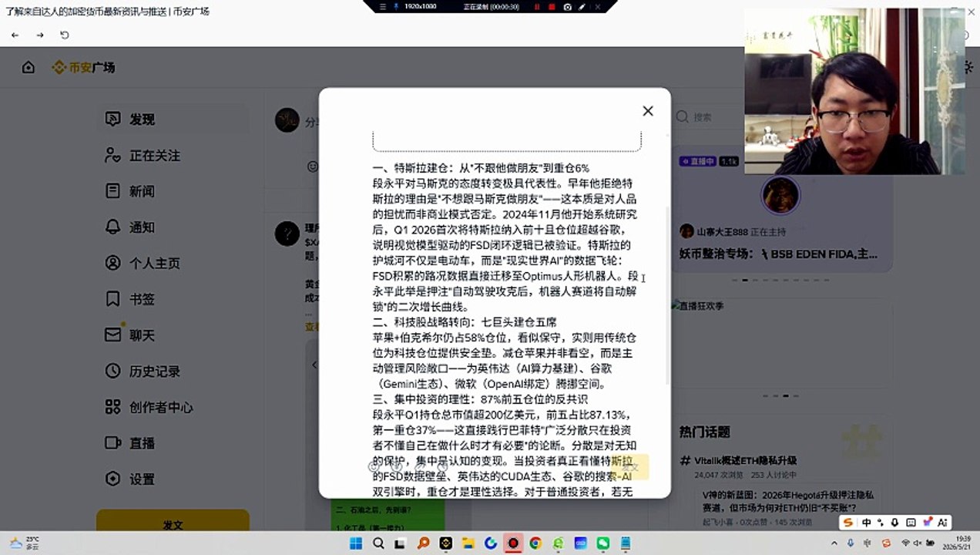Viewport: 980px width, 555px height.
Task: Open File Explorer on taskbar
Action: 468,543
